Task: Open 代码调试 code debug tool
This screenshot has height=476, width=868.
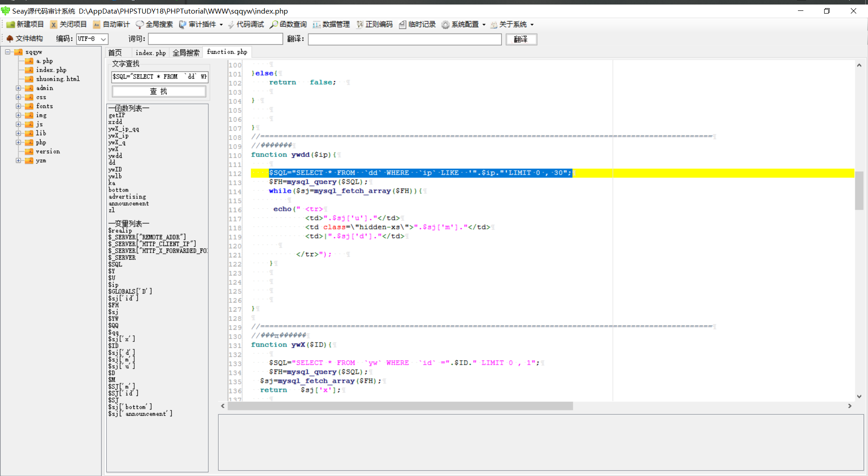Action: coord(245,24)
